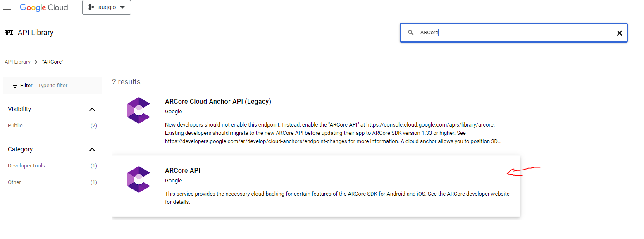Go to API Library breadcrumb link
The height and width of the screenshot is (239, 644).
tap(17, 62)
